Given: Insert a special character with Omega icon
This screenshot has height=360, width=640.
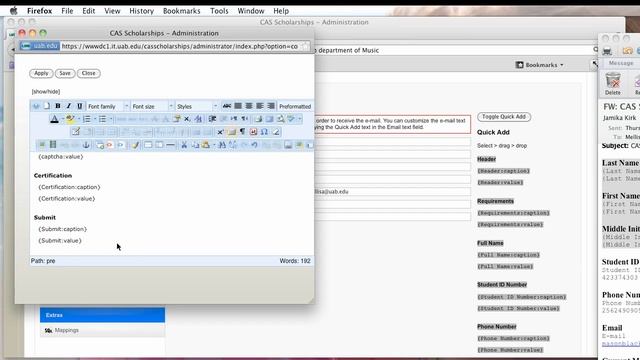Looking at the screenshot, I should (264, 132).
